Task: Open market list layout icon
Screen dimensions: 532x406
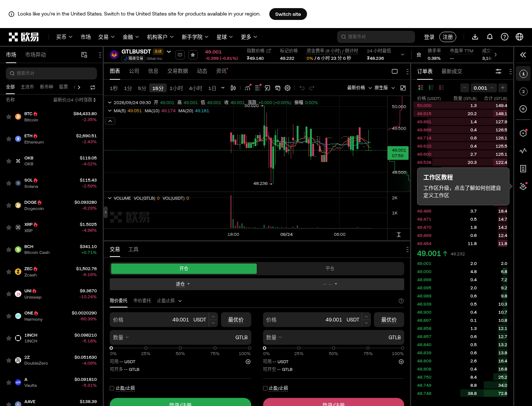Action: pos(84,55)
